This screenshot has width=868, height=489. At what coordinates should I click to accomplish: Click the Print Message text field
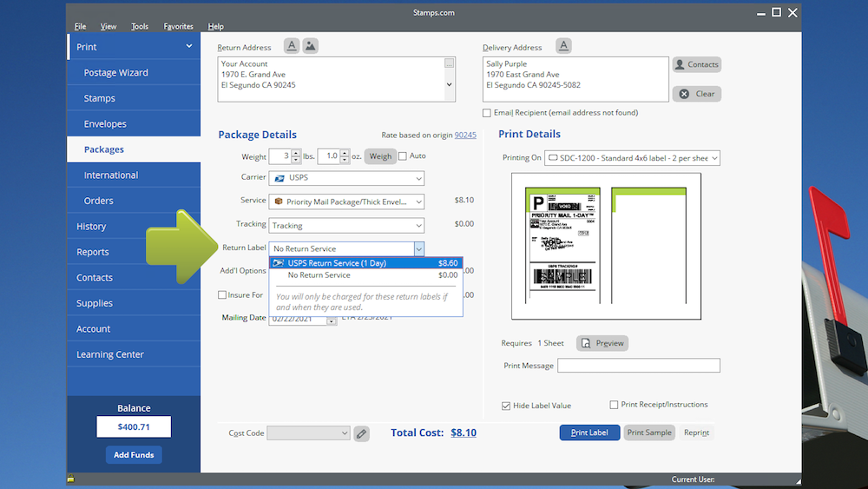(638, 366)
